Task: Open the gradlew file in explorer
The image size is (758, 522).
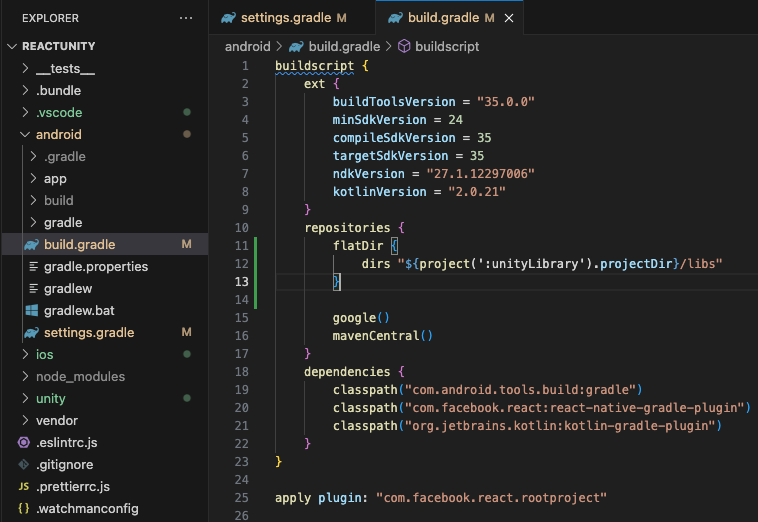Action: click(105, 289)
